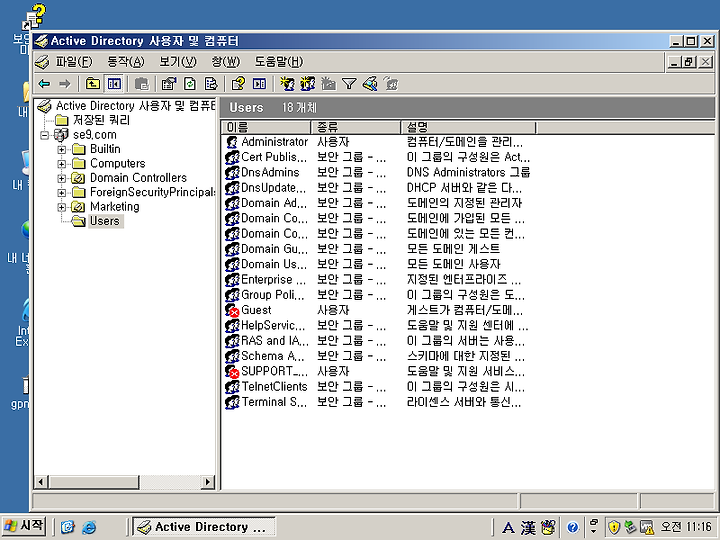Screen dimensions: 720x540
Task: Click the console icon in menu bar
Action: [42, 62]
